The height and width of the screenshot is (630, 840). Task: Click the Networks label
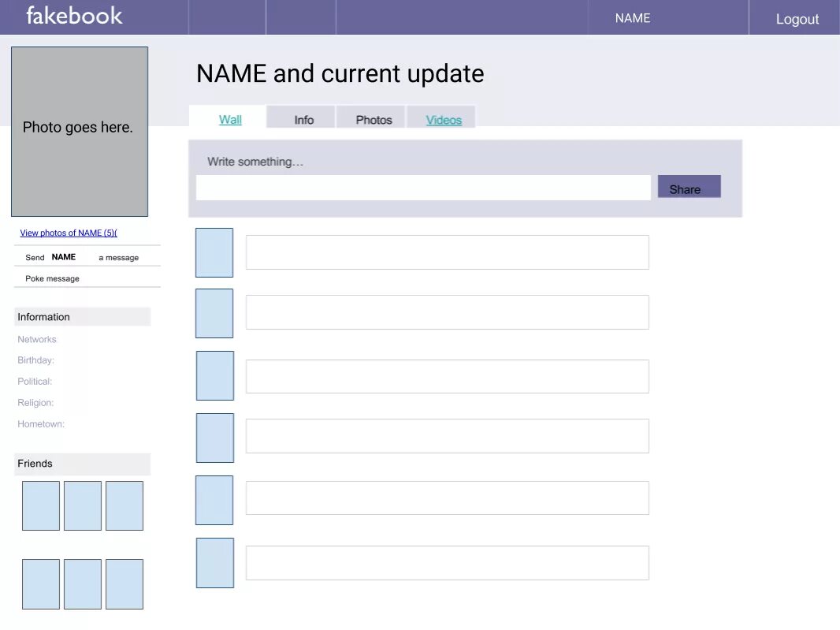[x=36, y=339]
